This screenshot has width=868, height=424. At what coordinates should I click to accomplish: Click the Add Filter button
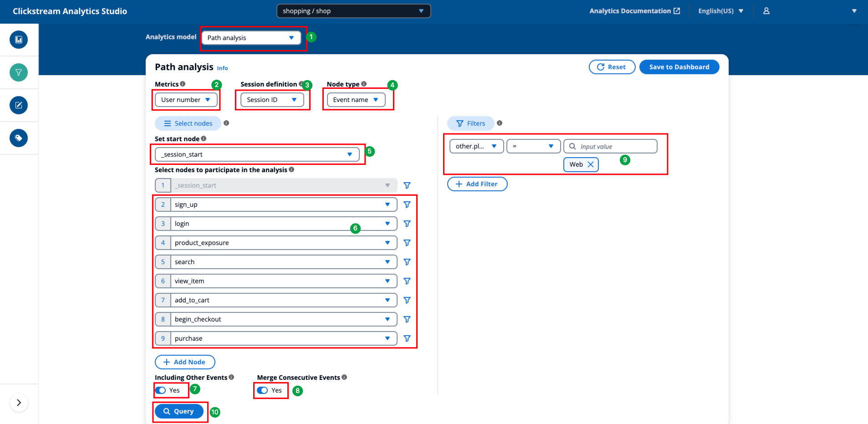coord(477,184)
